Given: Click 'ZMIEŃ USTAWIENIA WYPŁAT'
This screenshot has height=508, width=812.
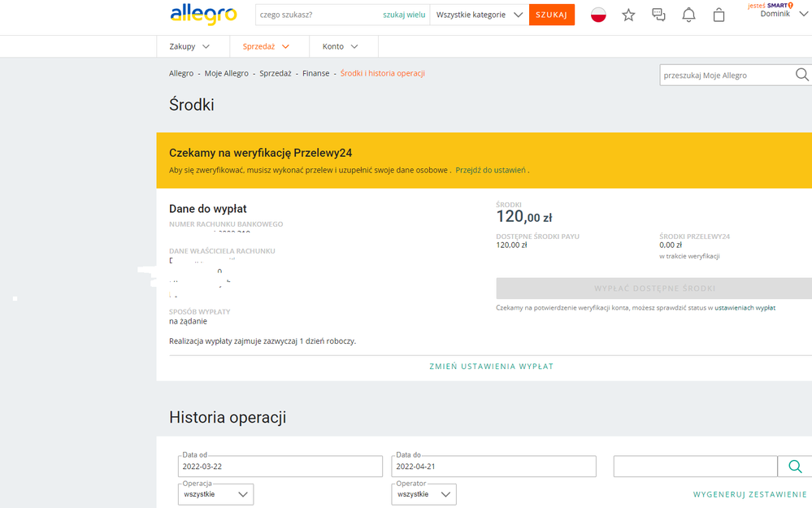Looking at the screenshot, I should pos(492,366).
